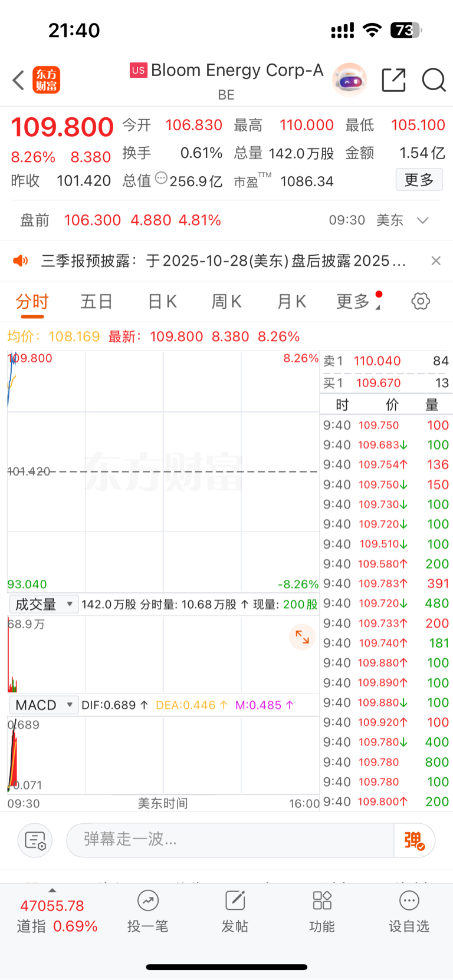Tap the 昨收 101.420 value
Image resolution: width=453 pixels, height=980 pixels.
84,181
